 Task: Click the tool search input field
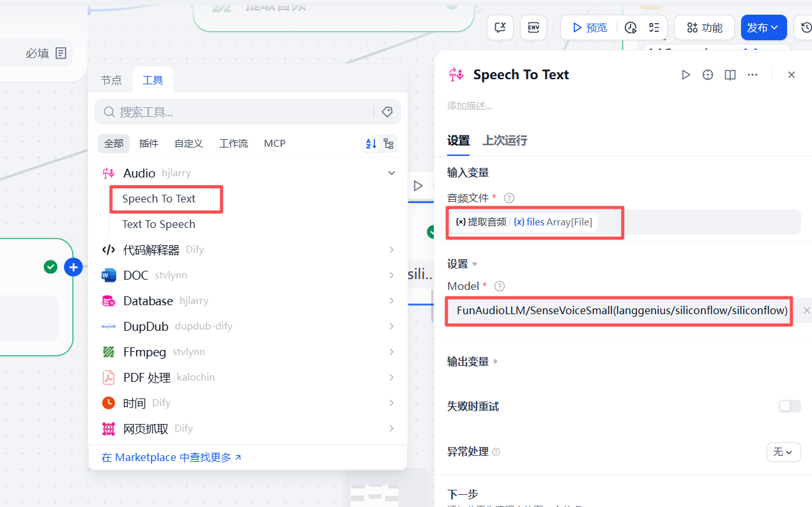[x=243, y=112]
